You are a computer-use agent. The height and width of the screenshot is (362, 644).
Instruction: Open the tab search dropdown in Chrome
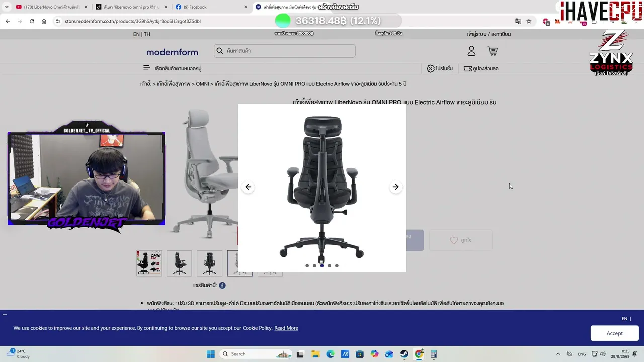point(7,7)
